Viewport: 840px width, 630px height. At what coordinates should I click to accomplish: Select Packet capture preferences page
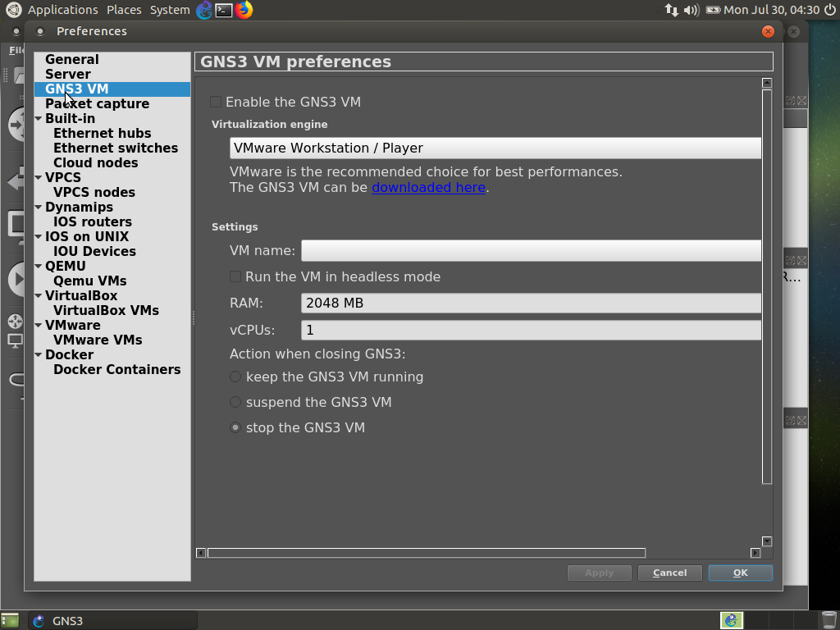tap(97, 103)
